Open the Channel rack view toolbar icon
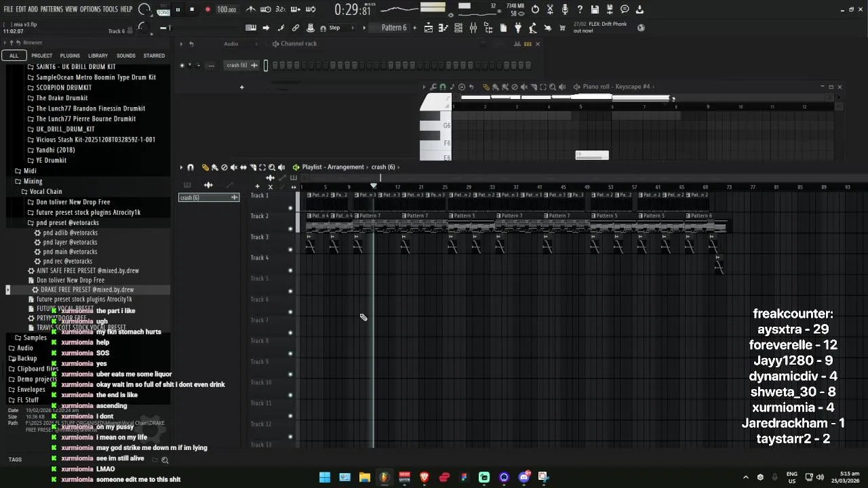 click(x=458, y=28)
